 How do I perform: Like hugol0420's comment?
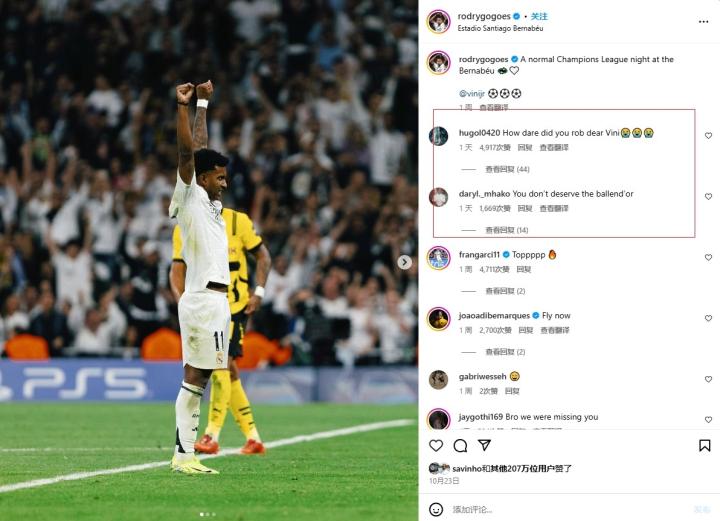pyautogui.click(x=708, y=135)
